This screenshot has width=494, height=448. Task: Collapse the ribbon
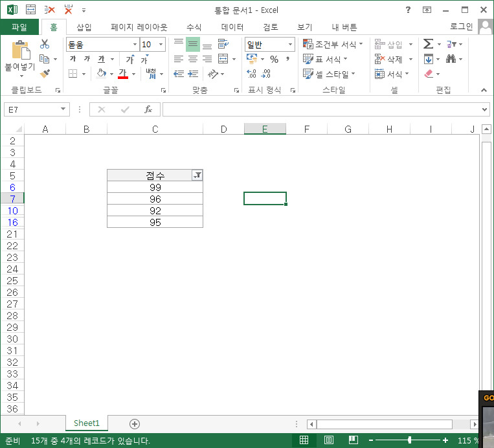(x=484, y=90)
